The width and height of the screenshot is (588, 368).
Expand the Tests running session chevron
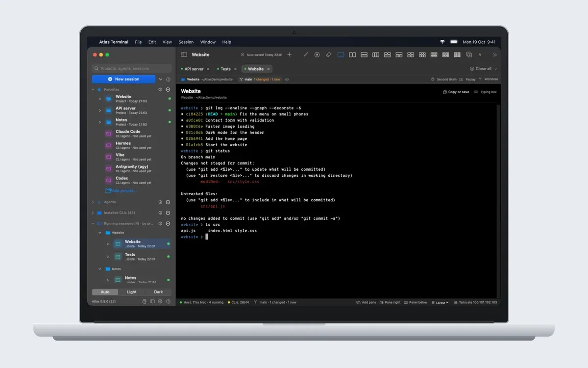tap(108, 257)
